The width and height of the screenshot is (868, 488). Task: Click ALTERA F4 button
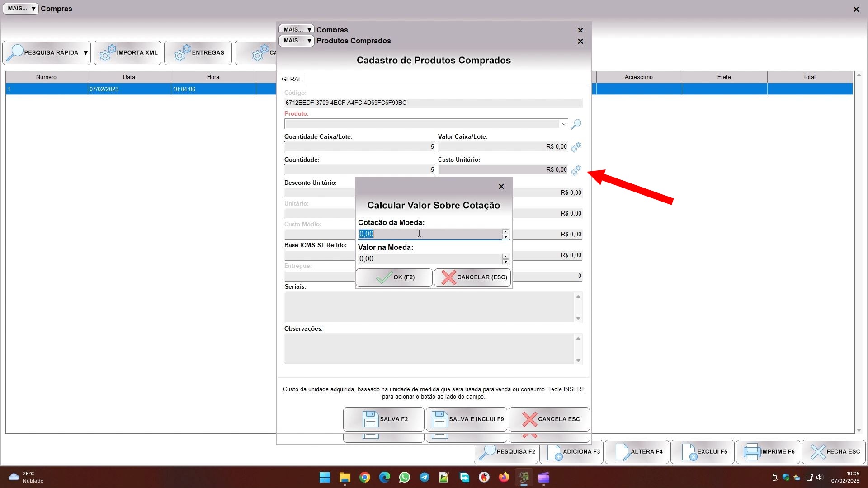(637, 452)
